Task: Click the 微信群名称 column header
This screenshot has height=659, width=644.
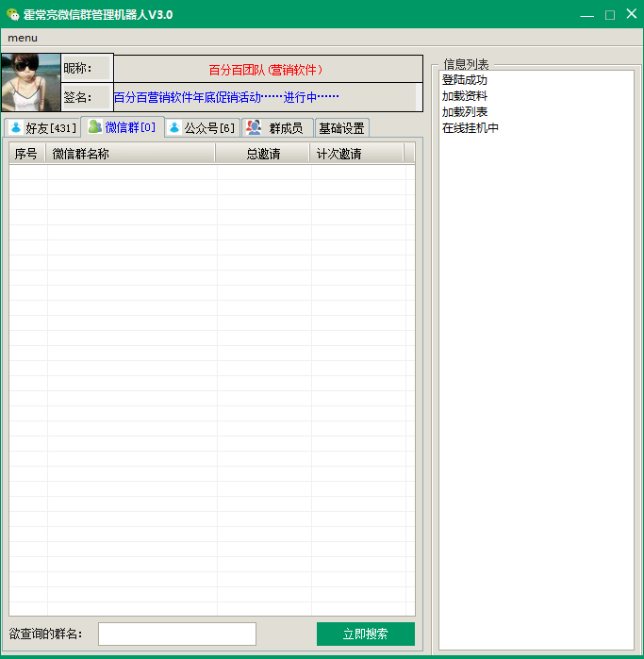Action: (x=130, y=154)
